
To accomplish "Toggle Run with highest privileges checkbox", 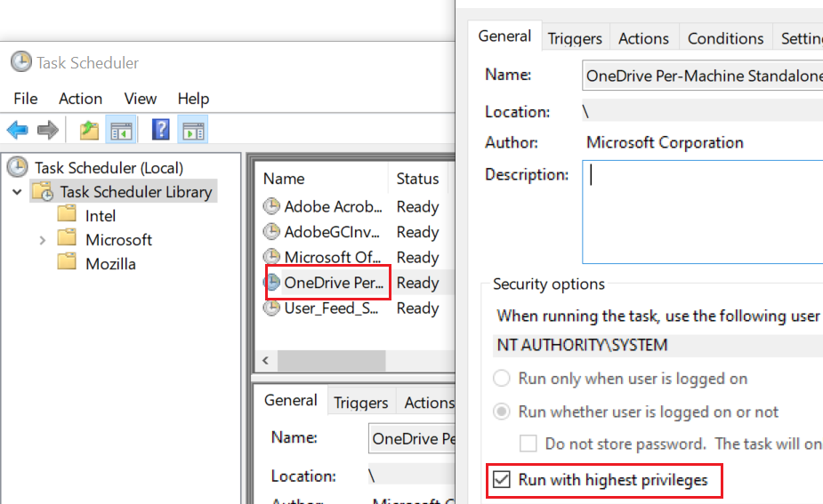I will [502, 479].
